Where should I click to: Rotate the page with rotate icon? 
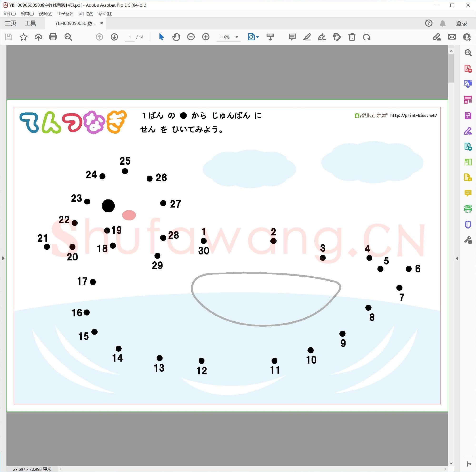tap(367, 37)
